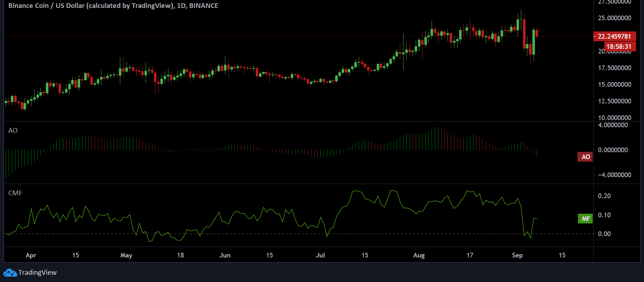Click the 0.00 CMF axis label
Screen dimensions: 644x282
(604, 234)
